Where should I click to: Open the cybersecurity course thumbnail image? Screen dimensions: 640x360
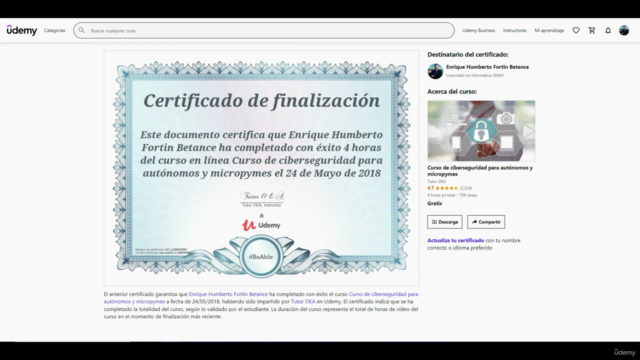[x=481, y=131]
